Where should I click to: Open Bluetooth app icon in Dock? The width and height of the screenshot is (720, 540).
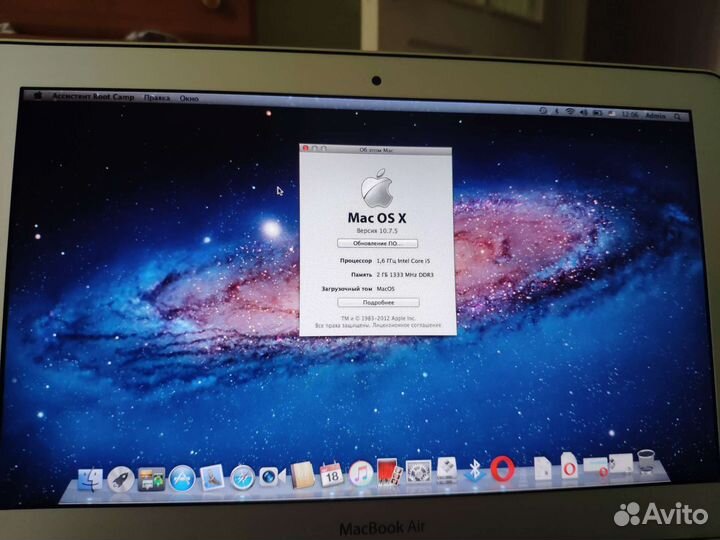[x=475, y=470]
